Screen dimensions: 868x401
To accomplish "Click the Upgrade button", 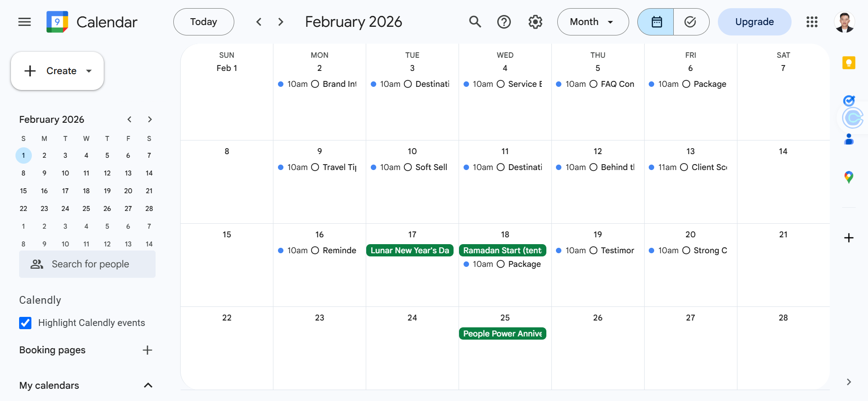I will [x=754, y=22].
